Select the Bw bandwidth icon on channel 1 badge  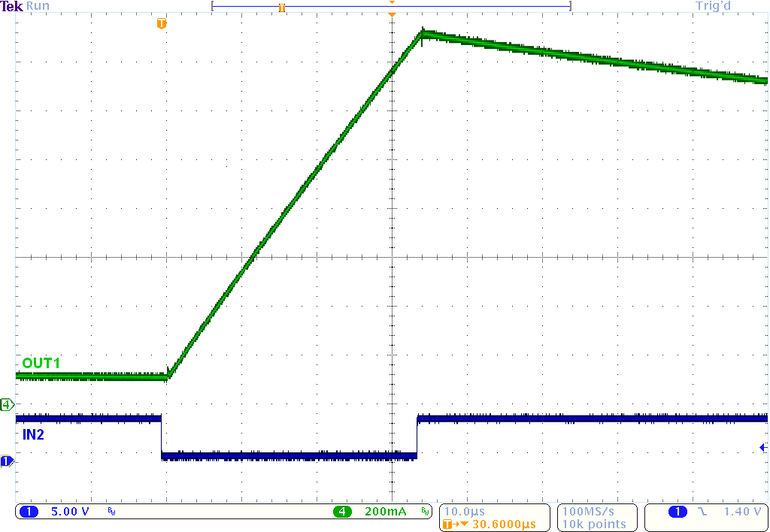[x=111, y=511]
